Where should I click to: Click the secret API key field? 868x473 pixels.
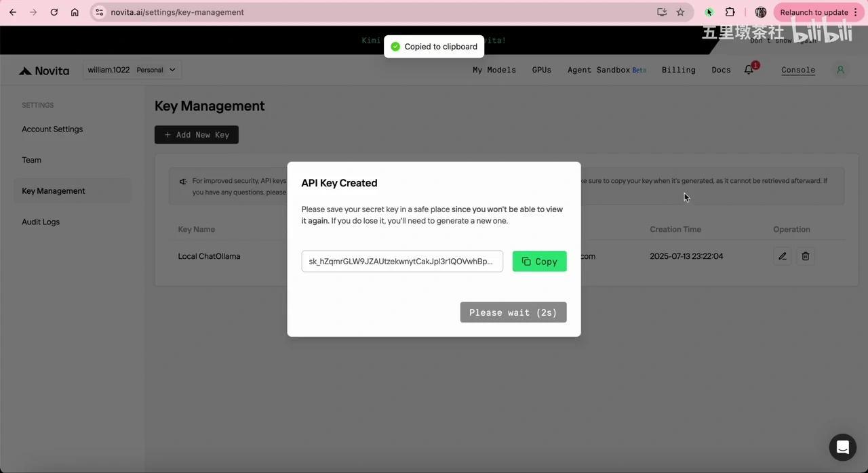(x=402, y=262)
